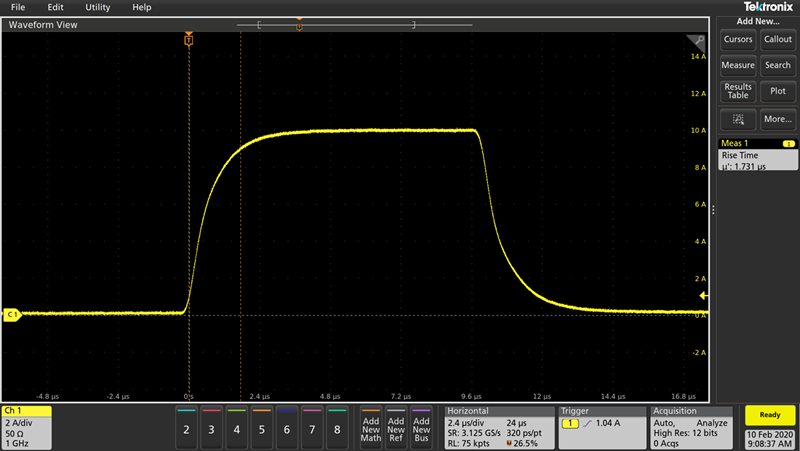Click the trigger level arrow at right edge

703,297
